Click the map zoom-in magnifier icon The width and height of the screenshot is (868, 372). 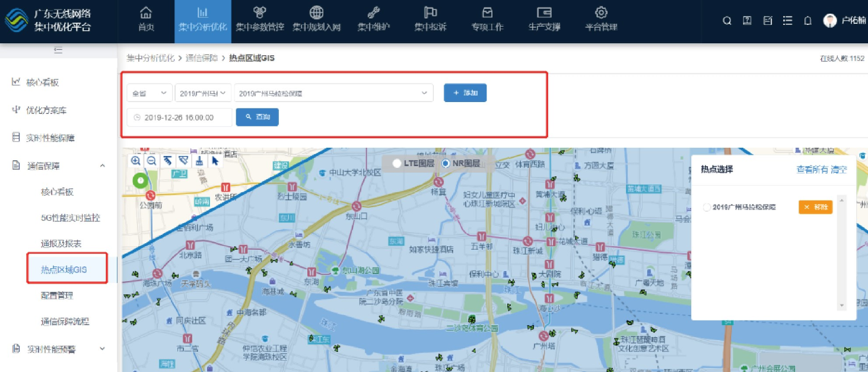(x=136, y=161)
